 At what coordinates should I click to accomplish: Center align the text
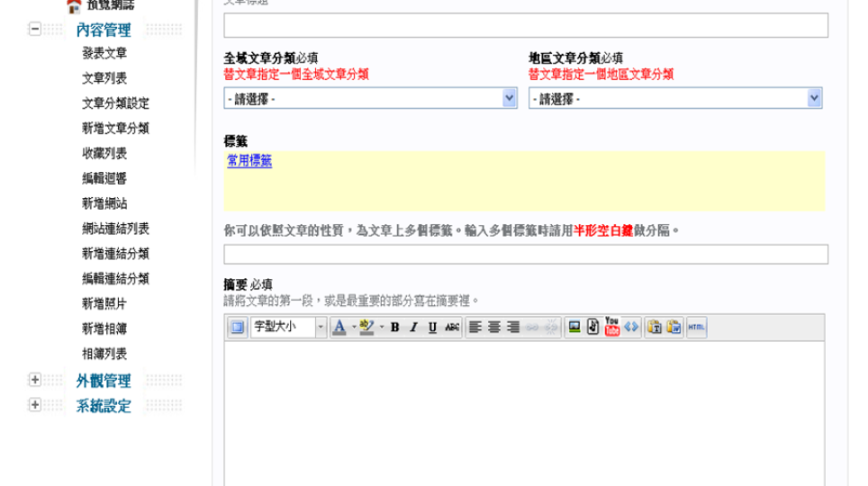pyautogui.click(x=494, y=328)
